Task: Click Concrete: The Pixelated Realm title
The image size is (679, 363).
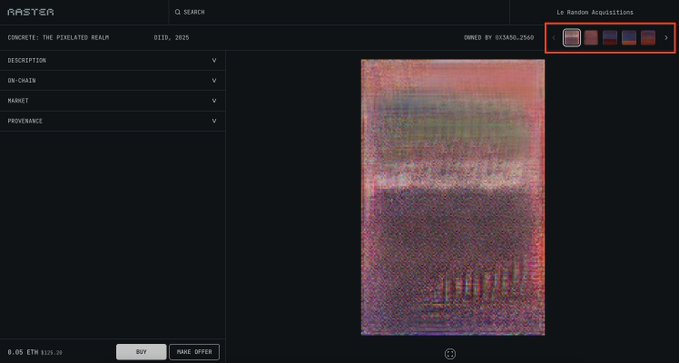Action: coord(58,38)
